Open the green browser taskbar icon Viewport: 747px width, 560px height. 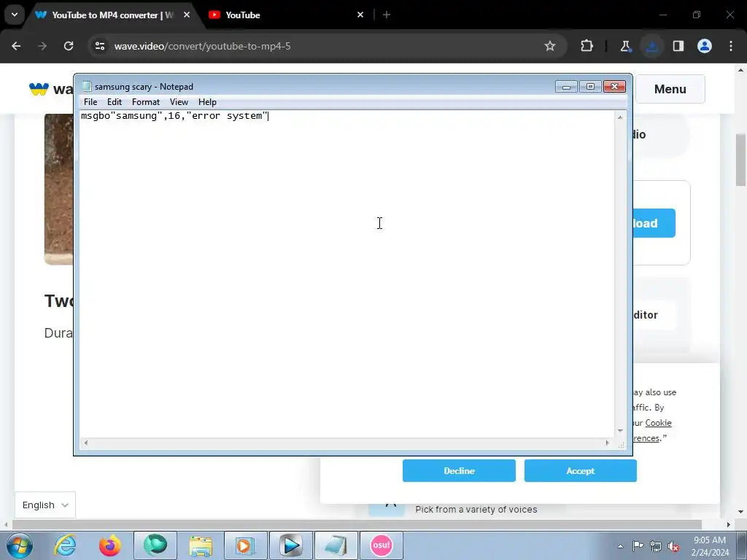tap(155, 545)
